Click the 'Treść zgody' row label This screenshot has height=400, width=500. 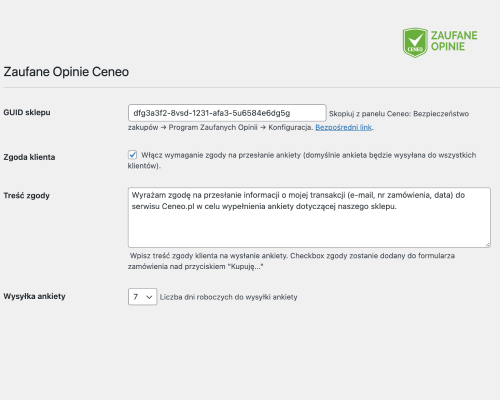(27, 196)
